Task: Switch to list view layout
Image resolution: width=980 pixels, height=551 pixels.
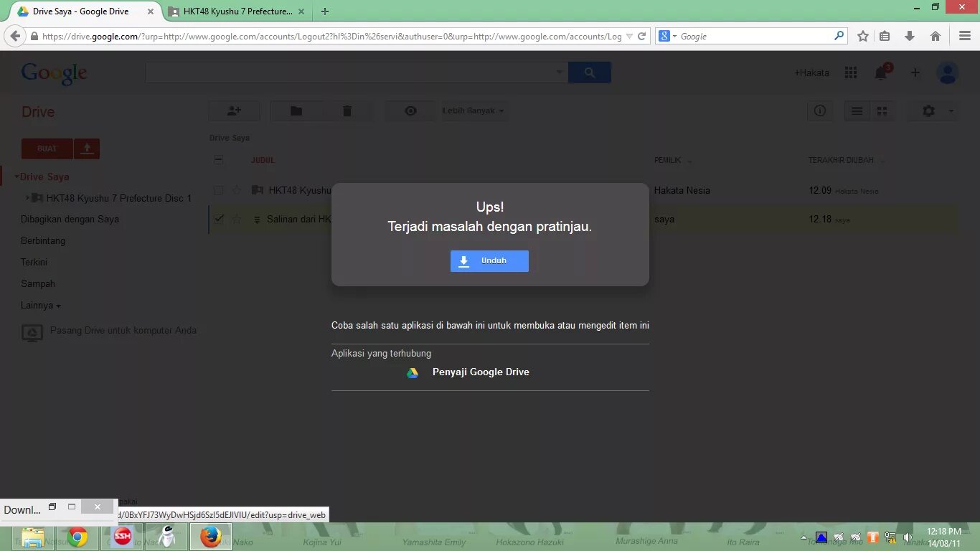Action: tap(857, 111)
